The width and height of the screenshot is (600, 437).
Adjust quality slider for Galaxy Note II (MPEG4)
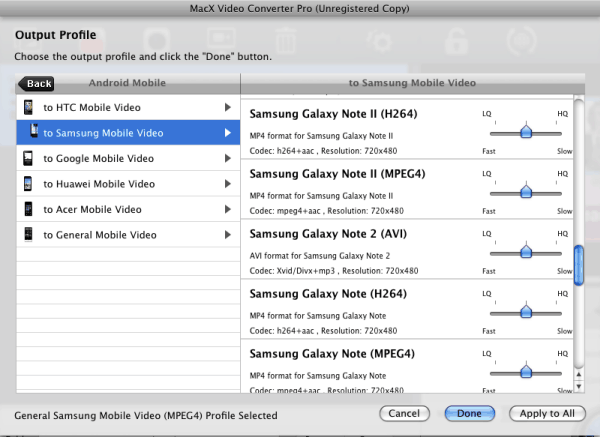coord(526,191)
